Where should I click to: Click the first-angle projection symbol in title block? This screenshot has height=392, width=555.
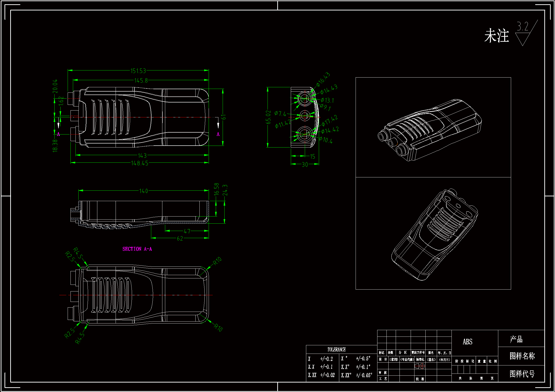(420, 366)
